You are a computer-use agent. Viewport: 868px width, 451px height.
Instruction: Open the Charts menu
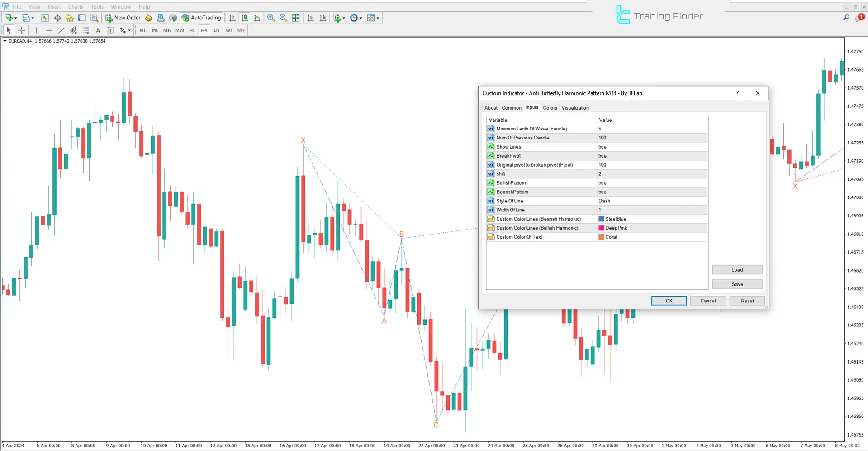tap(76, 6)
